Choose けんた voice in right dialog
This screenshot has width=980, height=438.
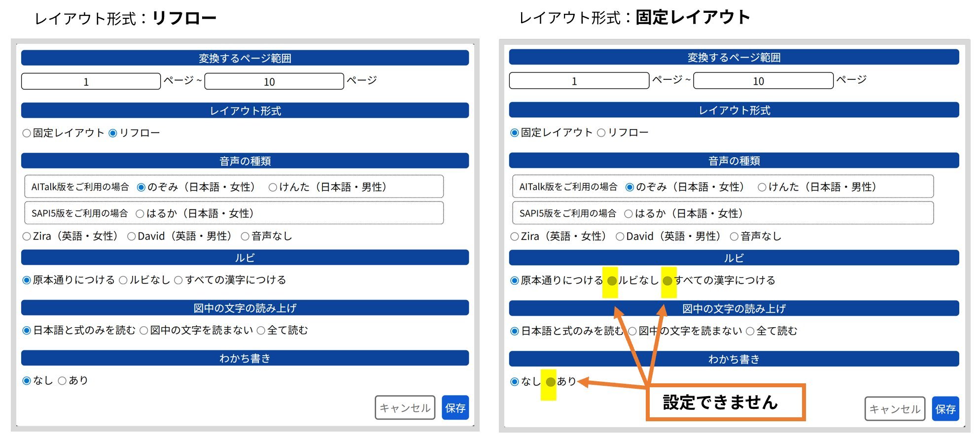pos(762,188)
